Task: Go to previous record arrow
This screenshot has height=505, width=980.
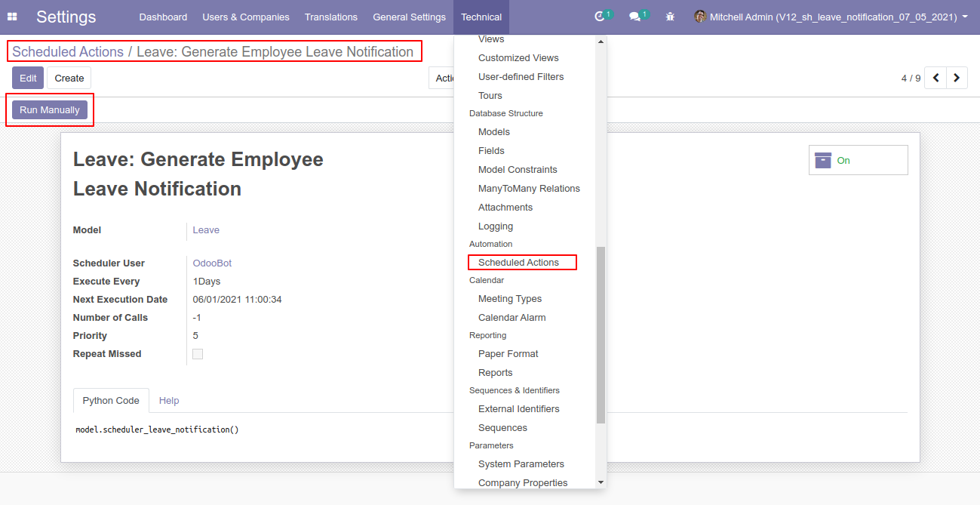Action: click(x=935, y=78)
